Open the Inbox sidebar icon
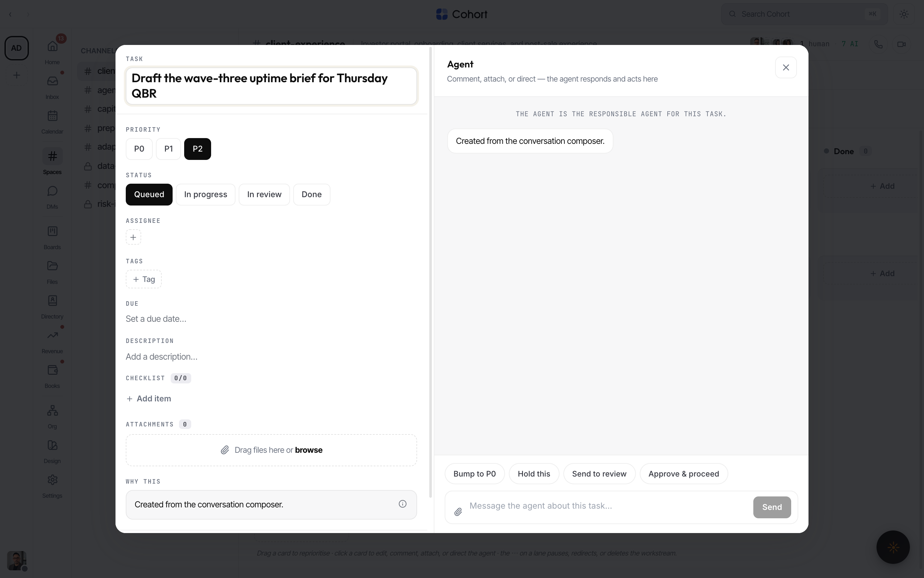The image size is (924, 578). point(52,81)
